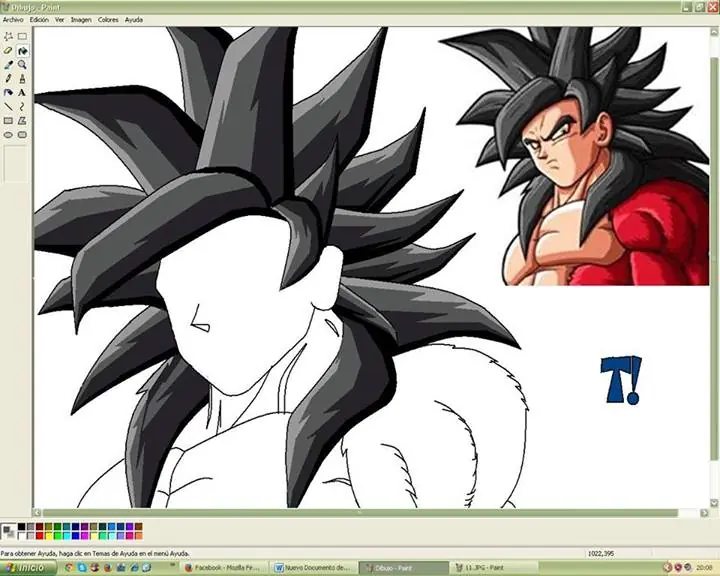Pick the Rounded Rectangle tool
720x576 pixels.
[x=22, y=135]
